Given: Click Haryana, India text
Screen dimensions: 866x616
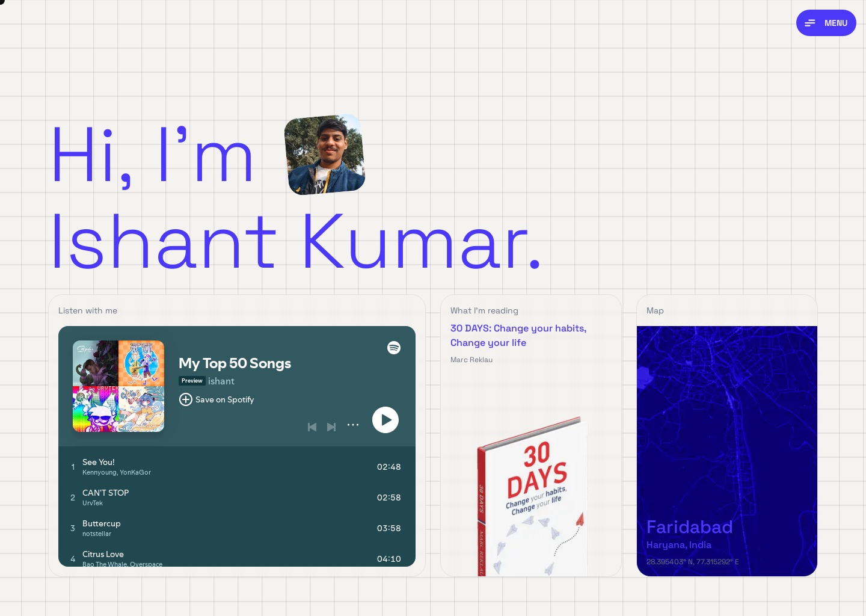Looking at the screenshot, I should pyautogui.click(x=679, y=545).
